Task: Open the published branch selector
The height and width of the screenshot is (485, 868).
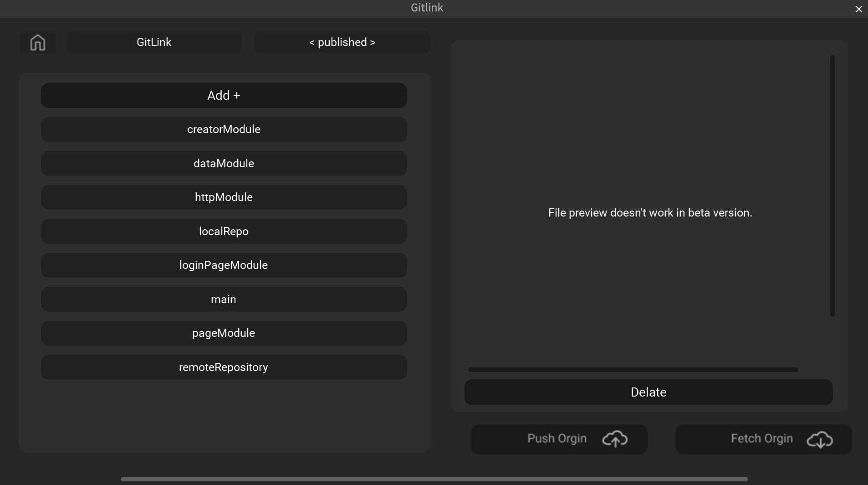Action: [342, 42]
